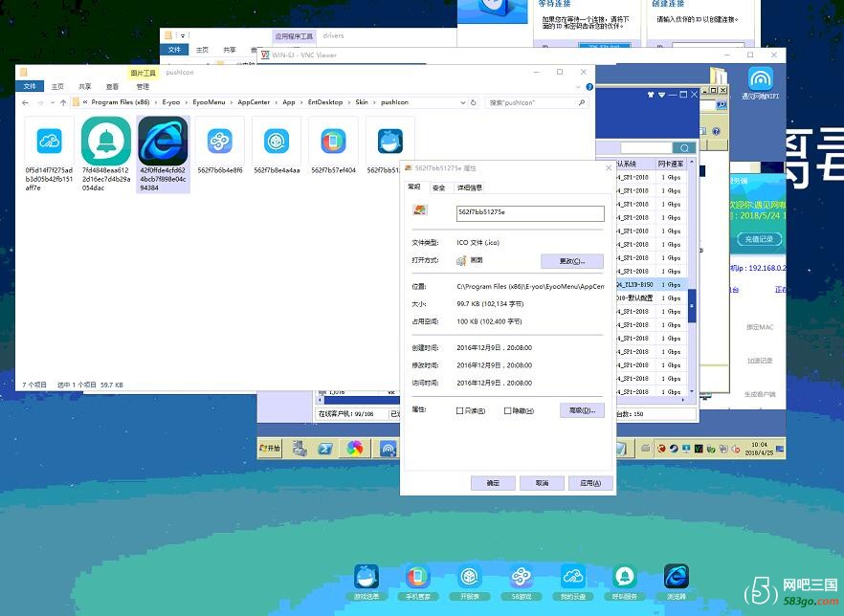Open the 手机管家 dock icon
Viewport: 844px width, 616px height.
coord(417,578)
